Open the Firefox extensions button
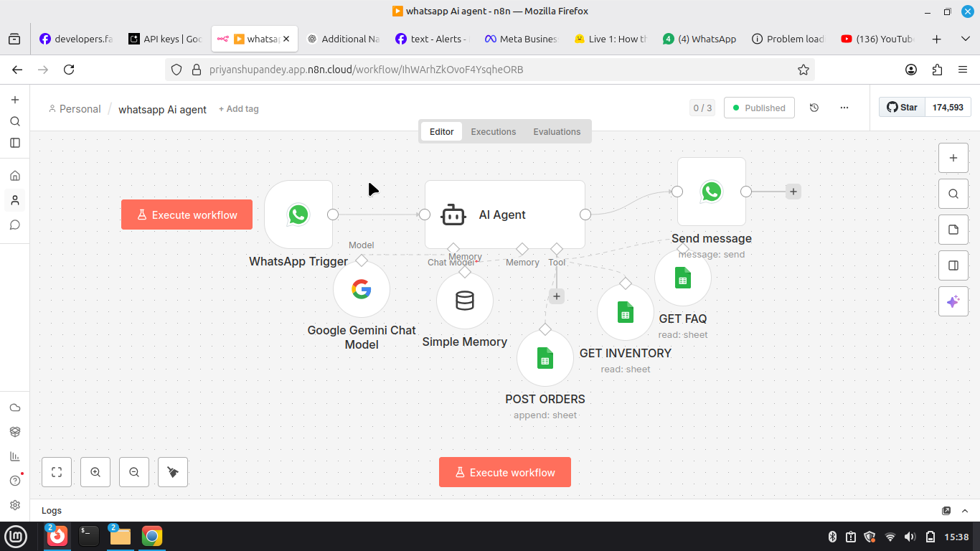Screen dimensions: 980x551 coord(937,70)
